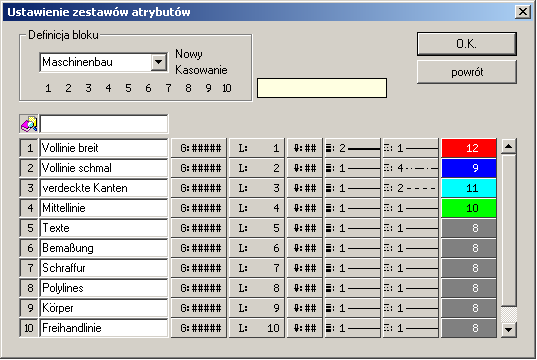Open line width 2 selector for Vollinie breit
Viewport: 537px width, 360px height.
[x=353, y=148]
